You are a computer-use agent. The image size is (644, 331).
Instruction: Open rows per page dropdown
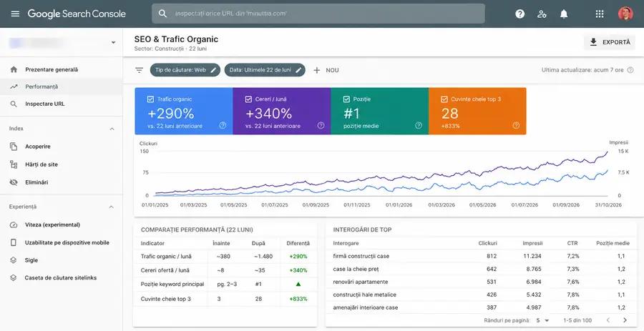click(x=542, y=320)
